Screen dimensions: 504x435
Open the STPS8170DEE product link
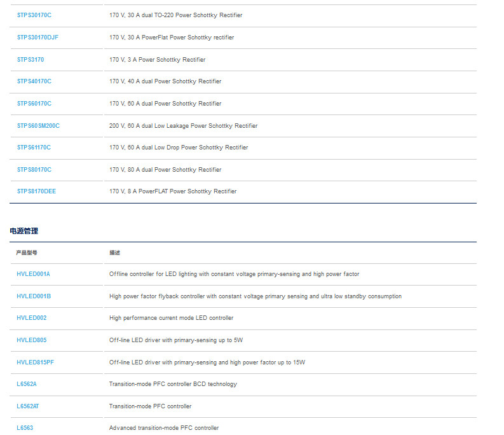(x=36, y=191)
